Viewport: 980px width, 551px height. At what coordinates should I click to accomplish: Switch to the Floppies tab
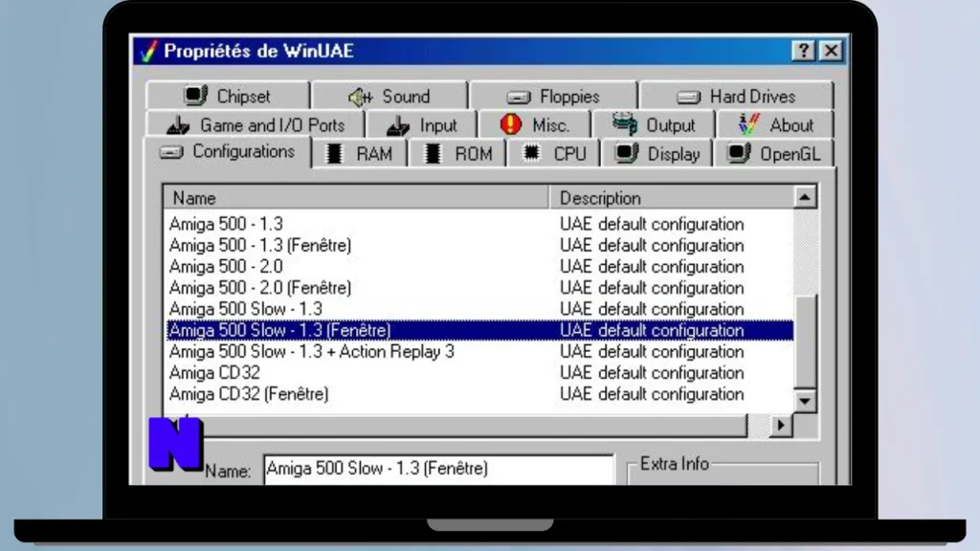553,97
